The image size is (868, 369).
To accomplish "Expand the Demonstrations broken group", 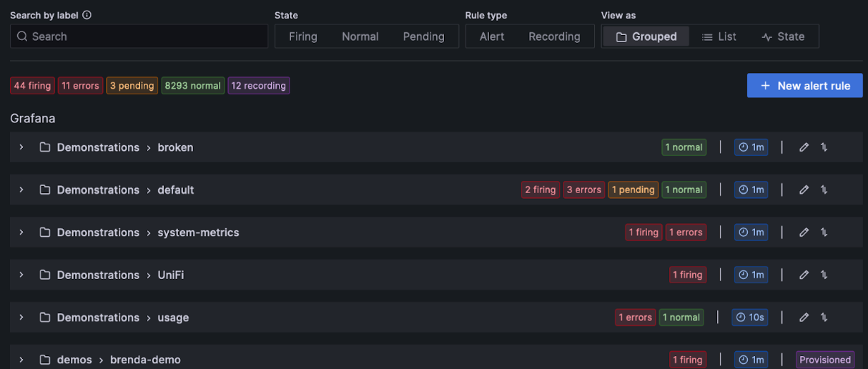I will point(21,147).
